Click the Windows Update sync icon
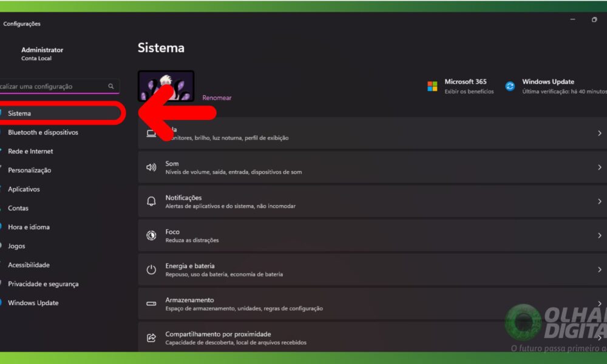This screenshot has width=607, height=364. [x=510, y=86]
